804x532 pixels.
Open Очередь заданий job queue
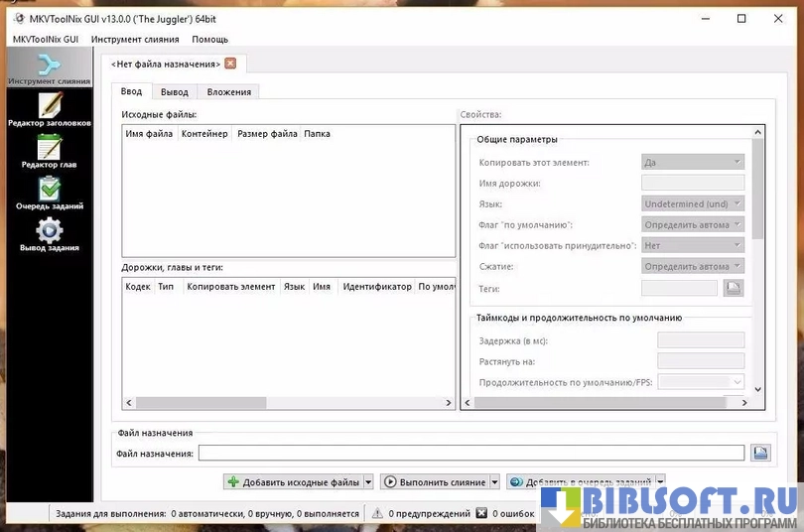[x=49, y=193]
